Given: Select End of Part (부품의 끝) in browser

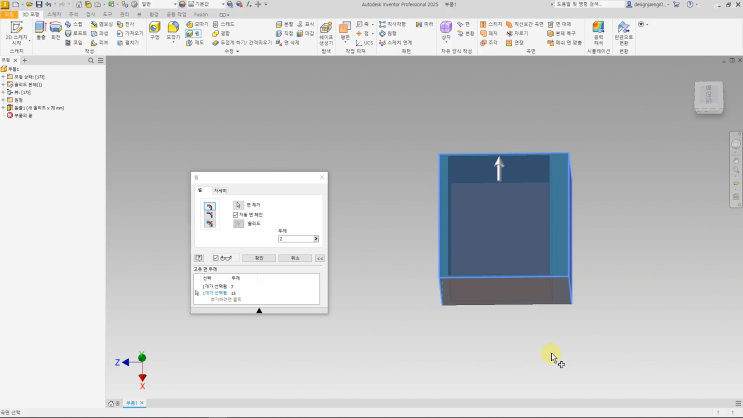Looking at the screenshot, I should click(19, 116).
